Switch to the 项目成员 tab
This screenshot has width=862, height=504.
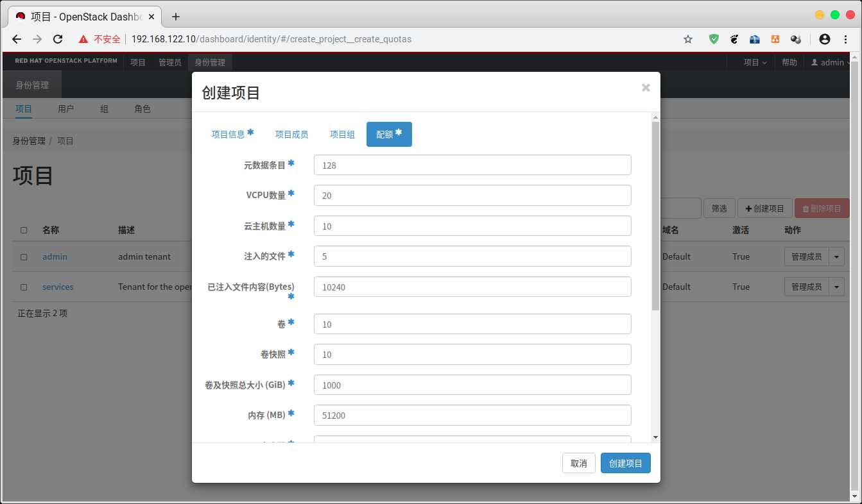[291, 134]
